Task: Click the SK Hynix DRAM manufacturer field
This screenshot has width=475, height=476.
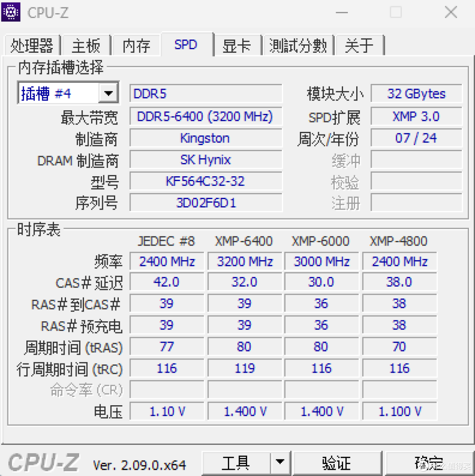Action: [x=206, y=160]
